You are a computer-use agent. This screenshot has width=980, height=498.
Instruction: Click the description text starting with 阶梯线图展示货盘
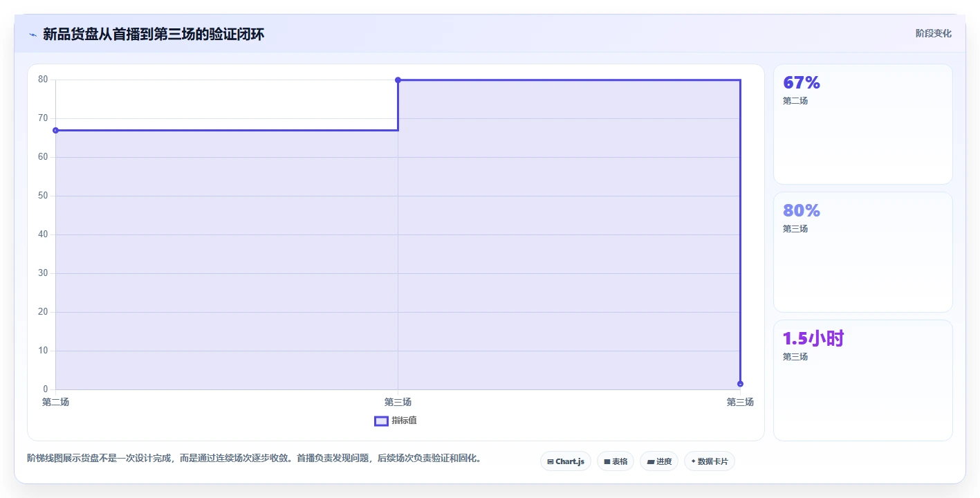[x=255, y=458]
